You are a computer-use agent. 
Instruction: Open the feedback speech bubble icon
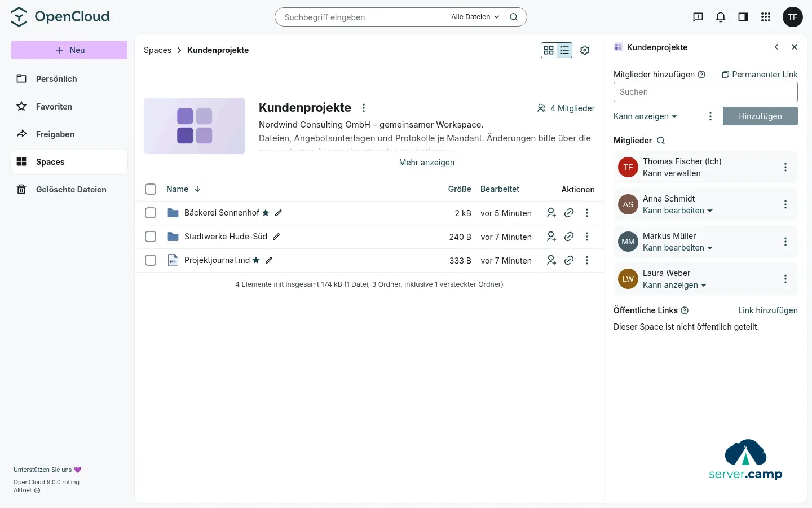(x=698, y=17)
